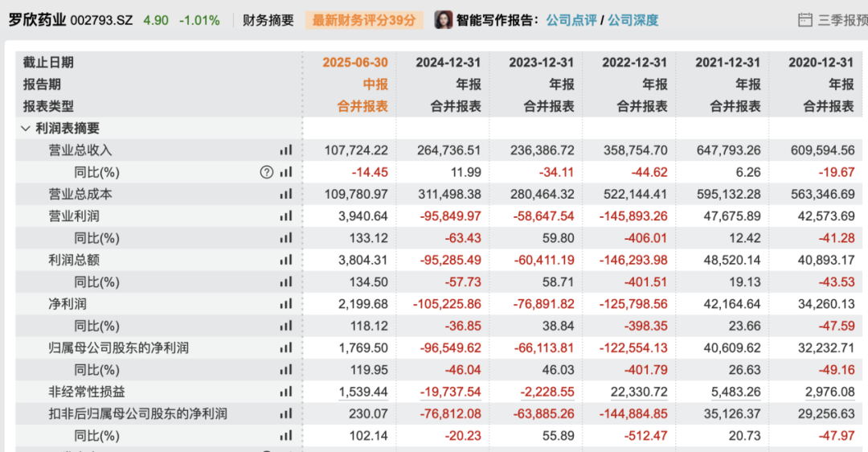This screenshot has width=868, height=452.
Task: Click the question mark help icon by 同比(%)
Action: 267,172
